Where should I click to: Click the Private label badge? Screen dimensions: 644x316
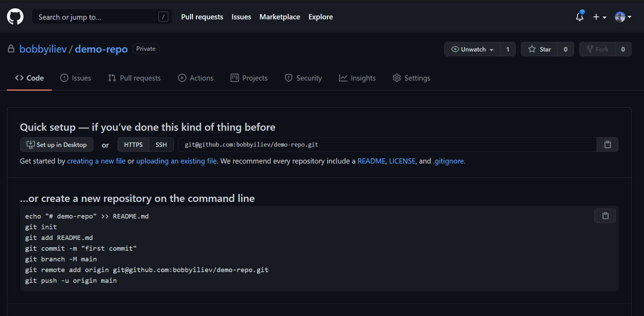tap(146, 49)
